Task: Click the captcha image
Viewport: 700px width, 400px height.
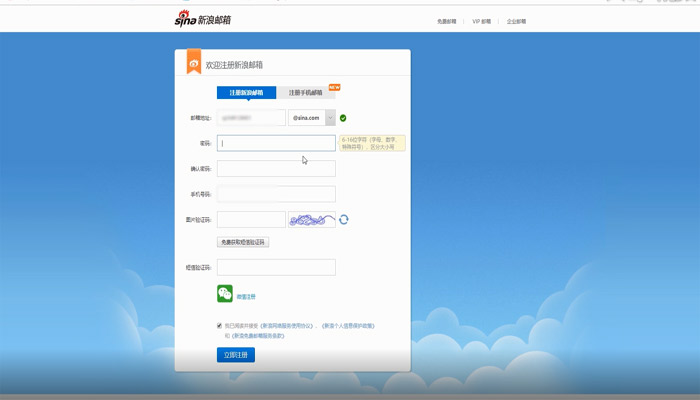Action: point(312,220)
